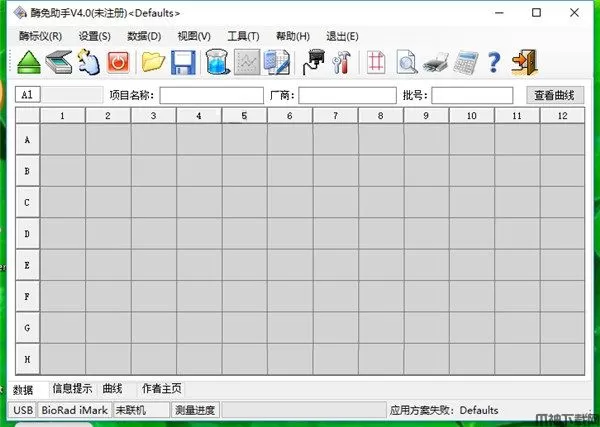Switch to the 曲线 tab

(112, 389)
